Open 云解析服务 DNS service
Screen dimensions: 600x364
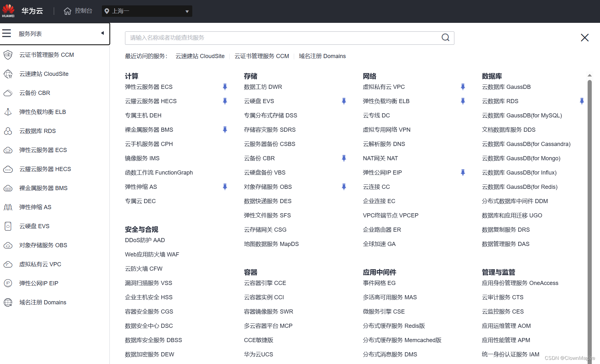coord(384,144)
